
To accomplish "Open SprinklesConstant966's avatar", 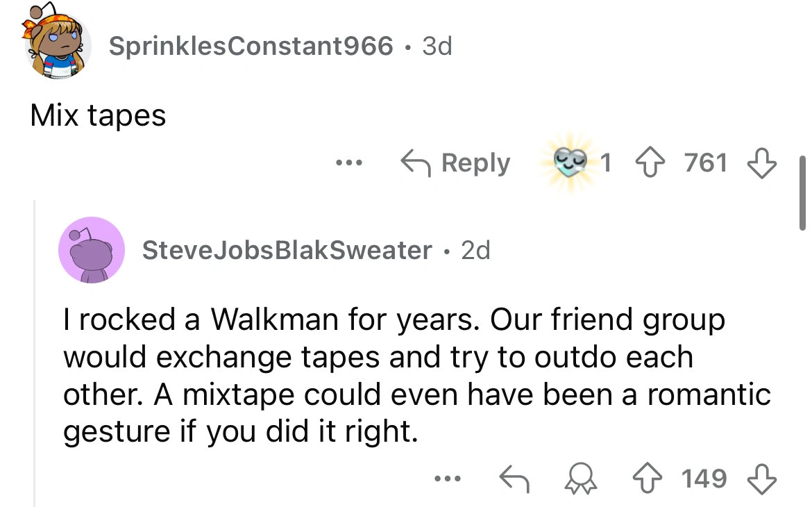I will tap(58, 47).
